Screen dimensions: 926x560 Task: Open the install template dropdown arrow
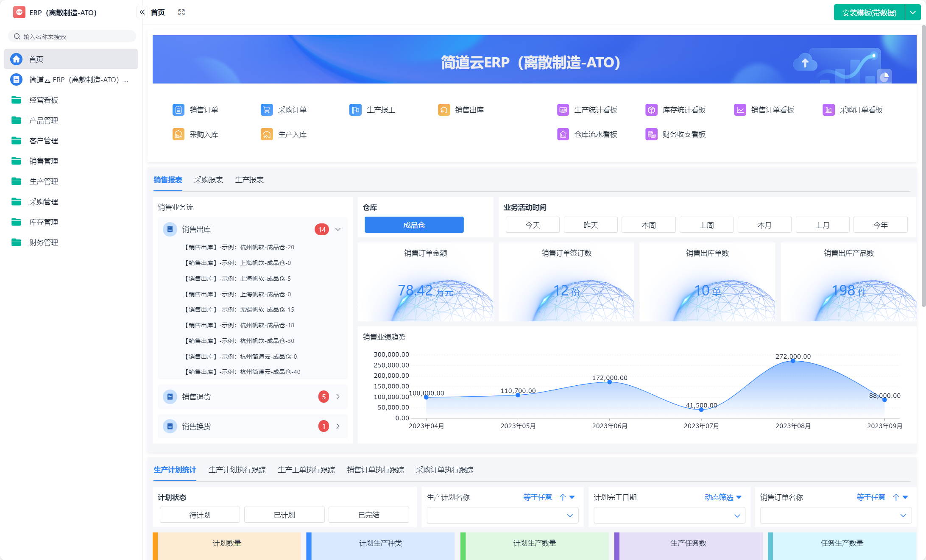912,13
